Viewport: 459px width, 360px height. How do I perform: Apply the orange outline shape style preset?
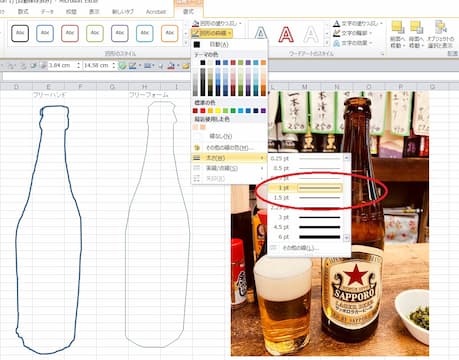click(170, 33)
